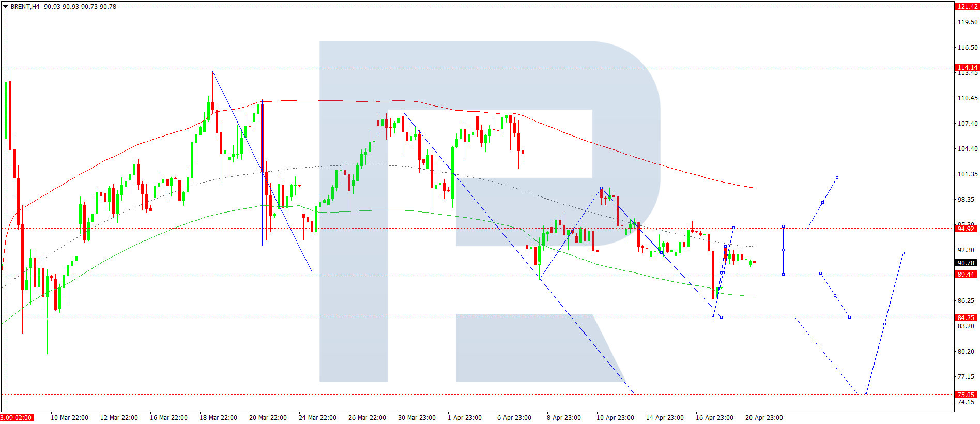
Task: Click the 20 Apr 23:00 time axis label
Action: point(764,418)
